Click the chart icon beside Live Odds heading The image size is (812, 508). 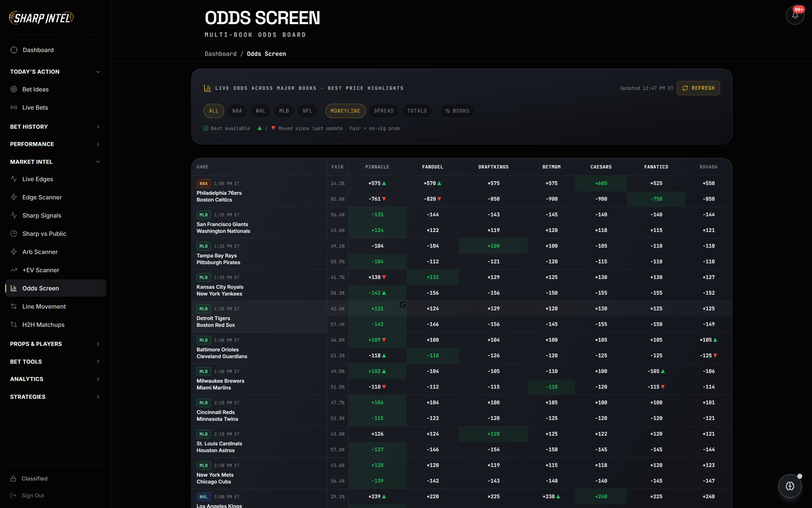tap(207, 88)
